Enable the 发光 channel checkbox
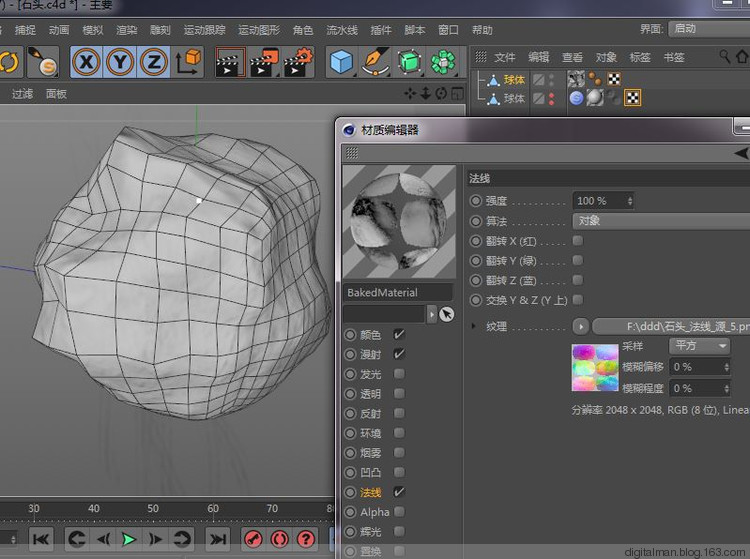Viewport: 750px width, 559px height. tap(399, 374)
